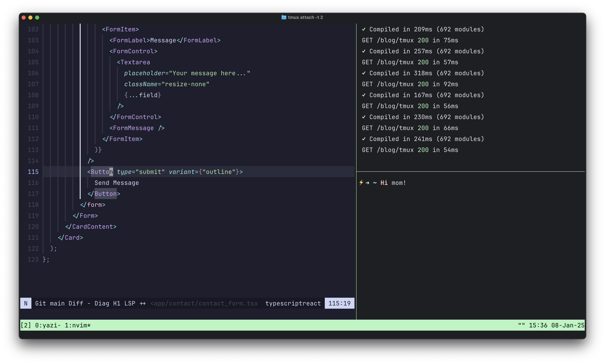Select the 1:nvim tmux window
This screenshot has height=364, width=605.
pyautogui.click(x=77, y=325)
